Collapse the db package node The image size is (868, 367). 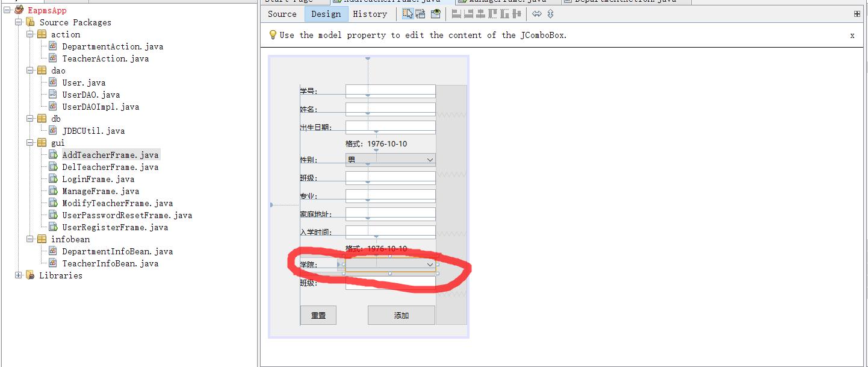(x=30, y=119)
